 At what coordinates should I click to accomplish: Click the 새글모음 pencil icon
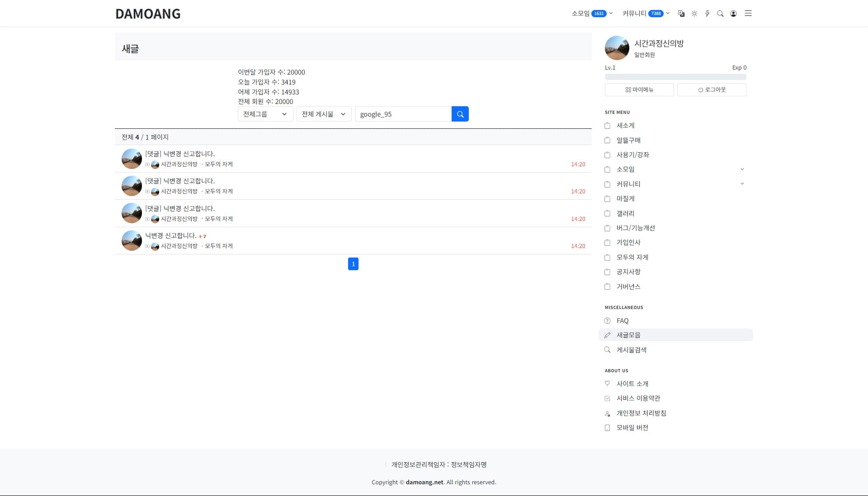point(607,335)
